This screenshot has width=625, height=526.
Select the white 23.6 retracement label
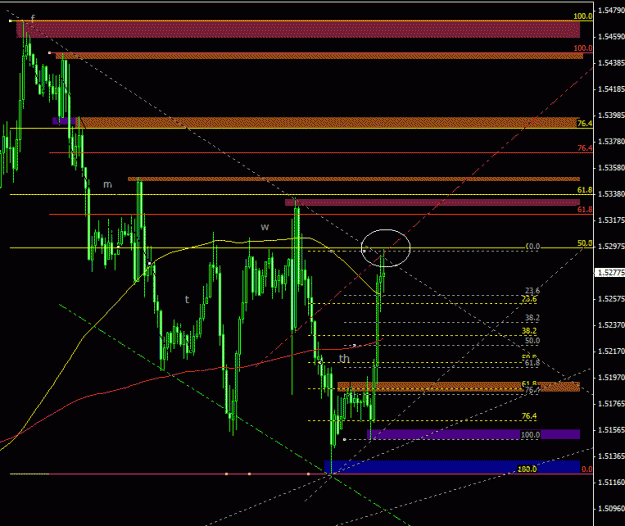[x=533, y=291]
